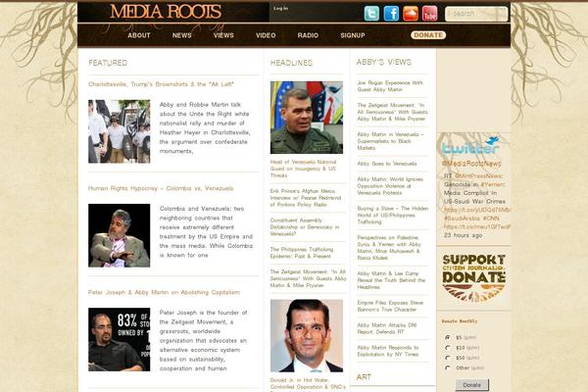Open the News menu
Screen dimensions: 588x392
click(x=182, y=35)
